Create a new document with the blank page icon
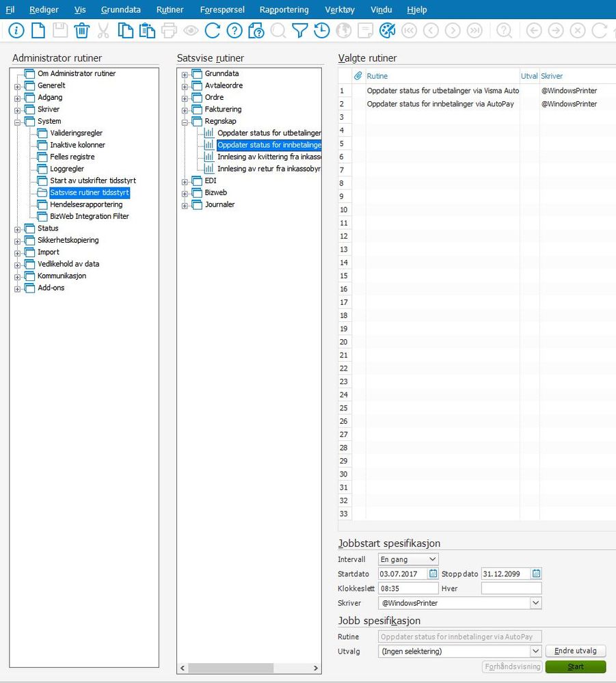 point(38,31)
